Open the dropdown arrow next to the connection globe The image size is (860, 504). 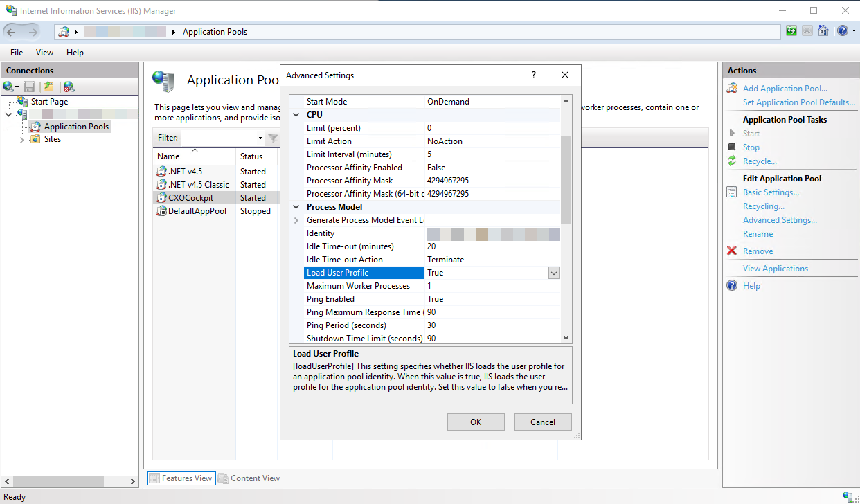(x=17, y=87)
